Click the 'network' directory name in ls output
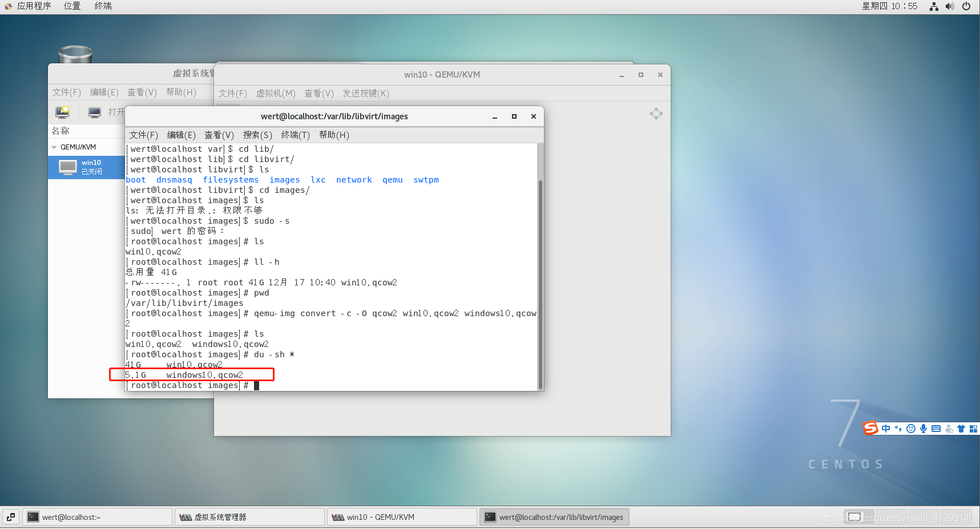The height and width of the screenshot is (529, 980). (354, 180)
